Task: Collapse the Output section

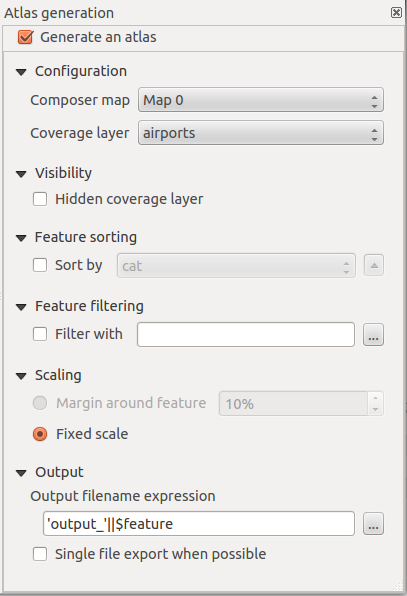Action: [21, 473]
